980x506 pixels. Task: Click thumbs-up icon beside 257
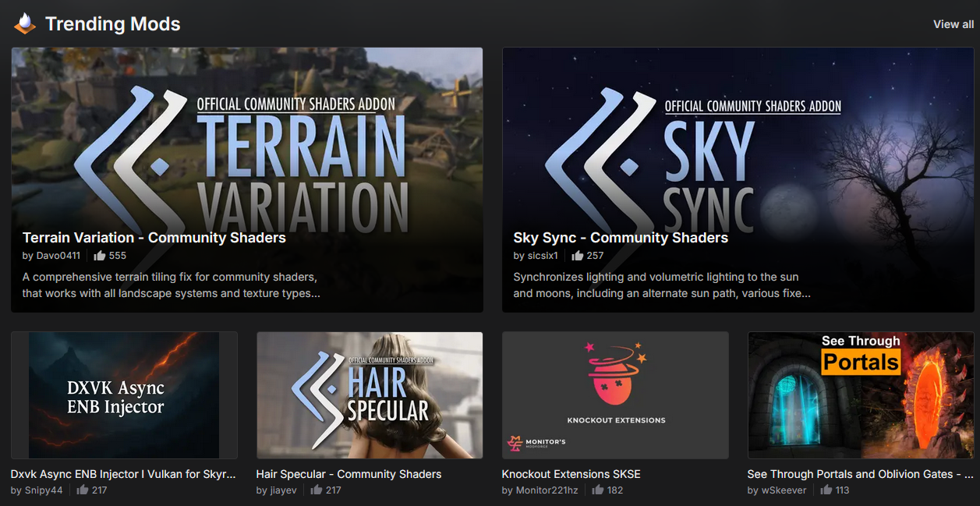pos(578,256)
